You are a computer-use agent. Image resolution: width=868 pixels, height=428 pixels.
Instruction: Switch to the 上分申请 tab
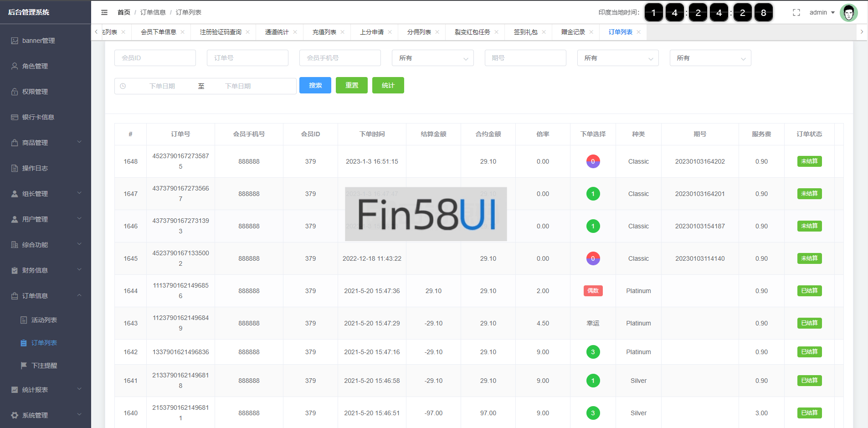(x=371, y=32)
